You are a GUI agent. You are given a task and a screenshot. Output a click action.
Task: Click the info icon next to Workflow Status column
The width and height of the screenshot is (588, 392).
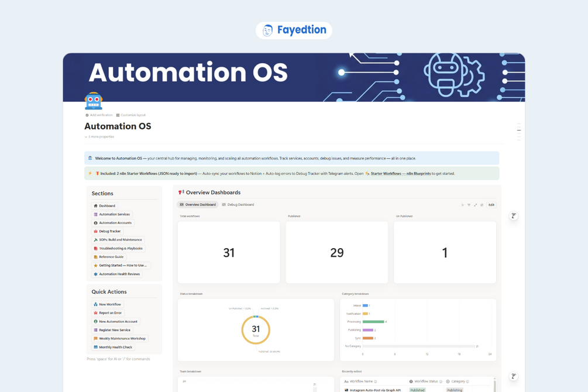(x=441, y=381)
